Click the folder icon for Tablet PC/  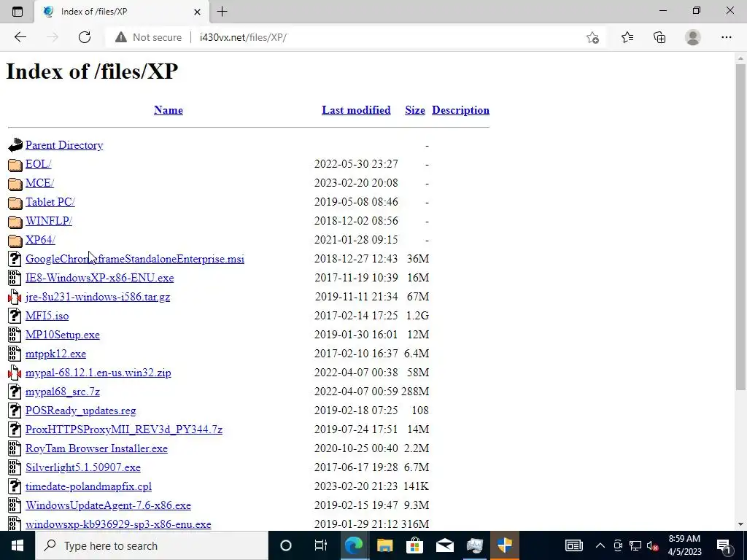pos(15,203)
